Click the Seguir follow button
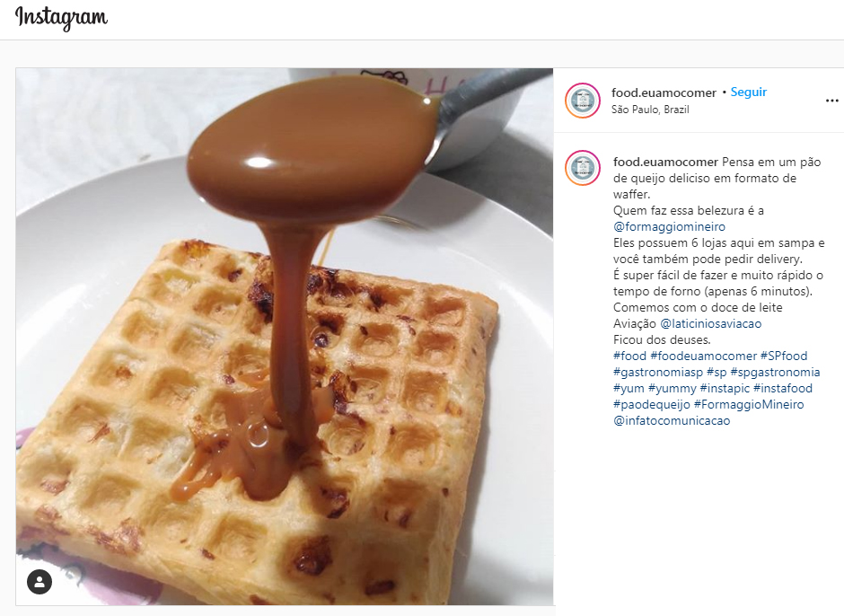The height and width of the screenshot is (616, 844). pos(748,92)
